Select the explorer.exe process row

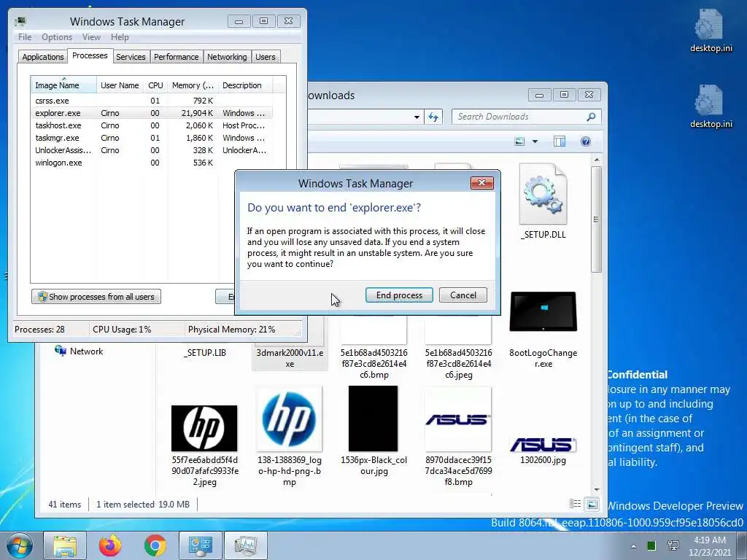tap(152, 113)
